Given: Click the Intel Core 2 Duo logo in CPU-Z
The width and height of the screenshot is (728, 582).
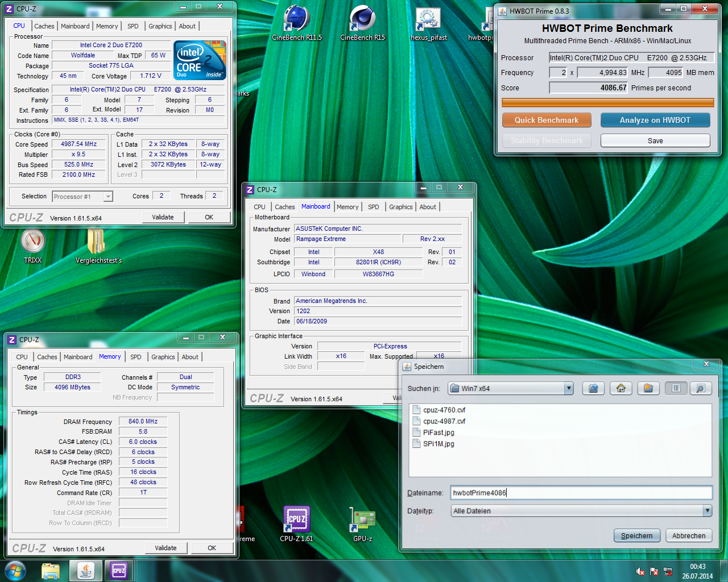Looking at the screenshot, I should (x=200, y=60).
